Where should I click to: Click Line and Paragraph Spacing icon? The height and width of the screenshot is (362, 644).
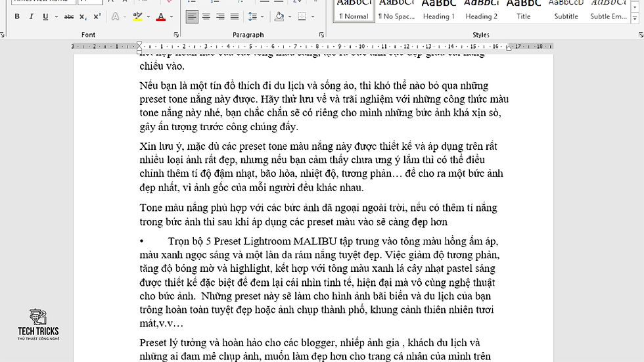click(252, 16)
